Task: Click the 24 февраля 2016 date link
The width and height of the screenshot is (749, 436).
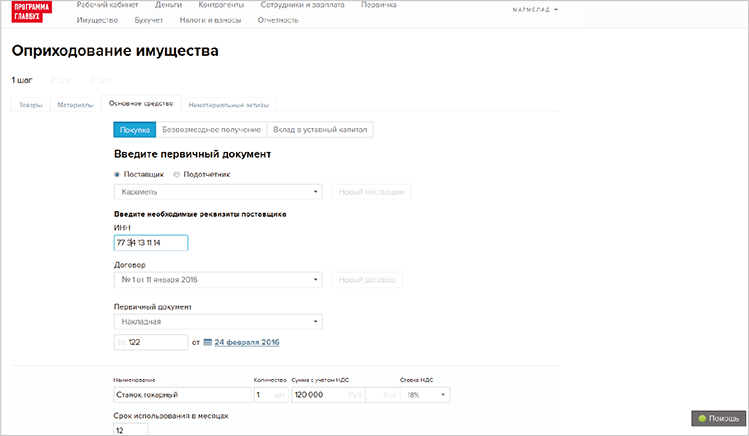Action: click(x=247, y=342)
